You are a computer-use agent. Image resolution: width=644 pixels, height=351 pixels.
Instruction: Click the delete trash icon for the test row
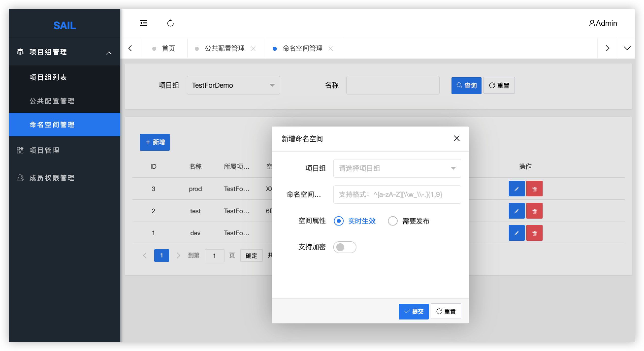coord(534,211)
